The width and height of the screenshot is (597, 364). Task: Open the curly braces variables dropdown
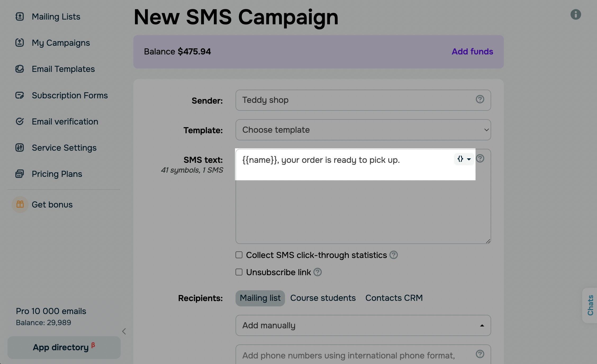(x=464, y=159)
